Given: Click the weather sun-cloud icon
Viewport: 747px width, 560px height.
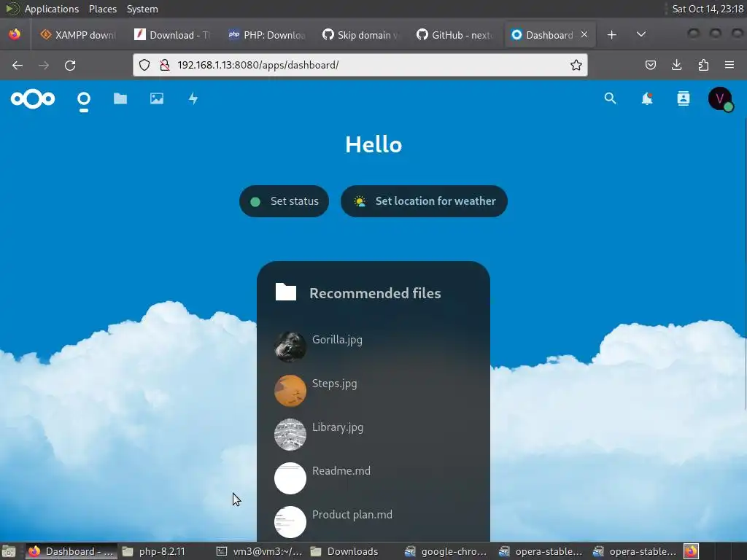Looking at the screenshot, I should click(360, 201).
